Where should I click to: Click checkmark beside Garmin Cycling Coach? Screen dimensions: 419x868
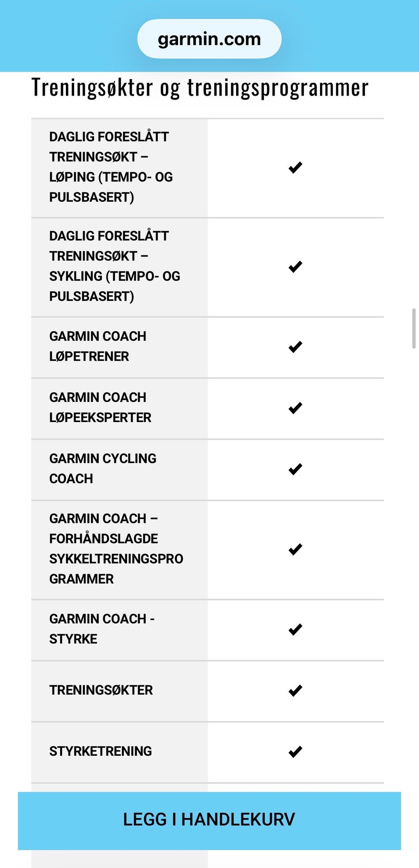(x=295, y=469)
